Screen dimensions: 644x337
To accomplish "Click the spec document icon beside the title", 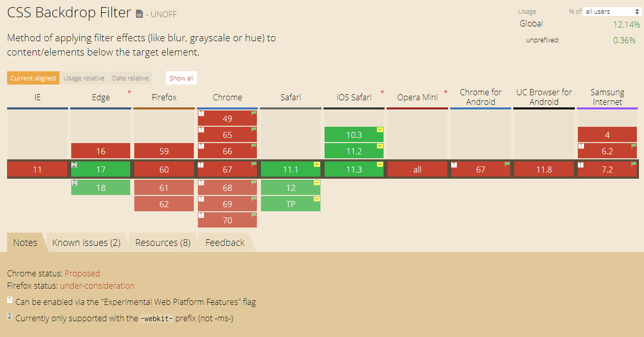I will [139, 14].
